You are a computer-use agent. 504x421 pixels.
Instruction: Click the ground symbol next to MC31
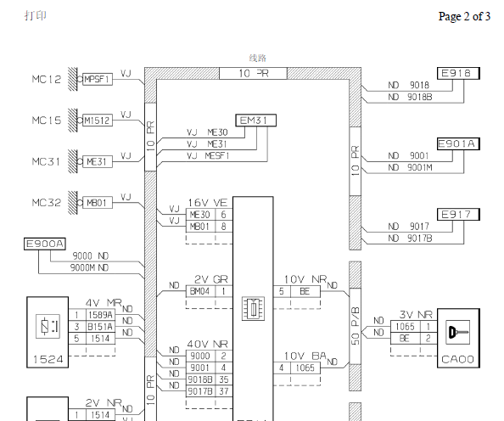pyautogui.click(x=73, y=161)
